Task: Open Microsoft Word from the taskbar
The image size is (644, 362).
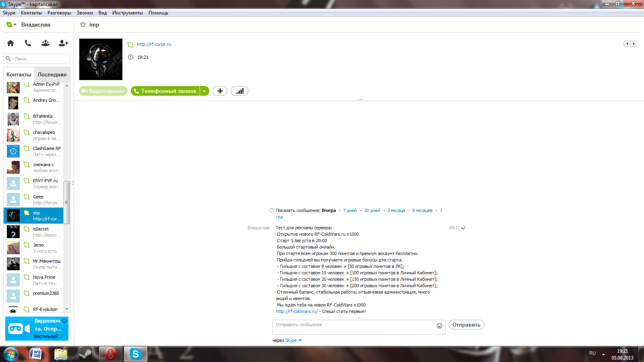Action: (36, 354)
